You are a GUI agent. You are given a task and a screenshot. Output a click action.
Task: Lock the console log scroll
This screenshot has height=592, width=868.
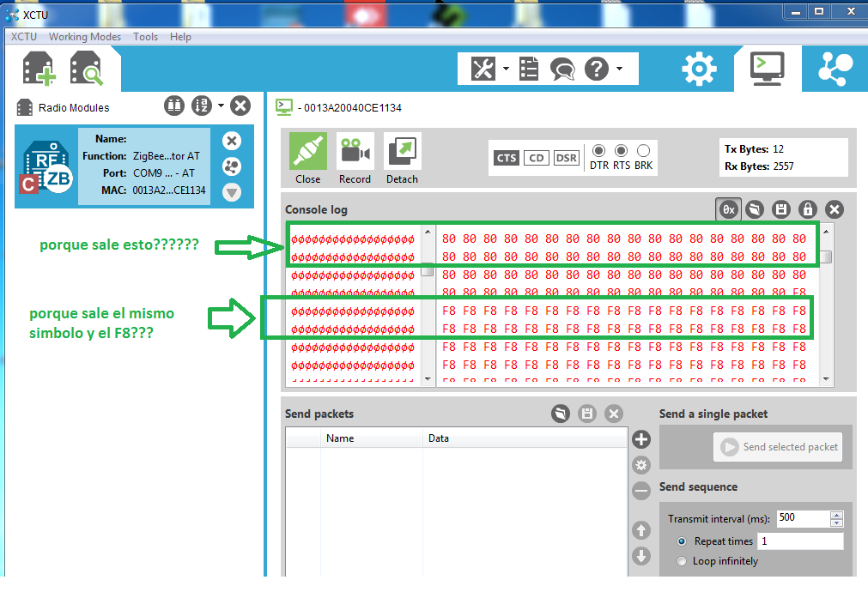pos(808,209)
